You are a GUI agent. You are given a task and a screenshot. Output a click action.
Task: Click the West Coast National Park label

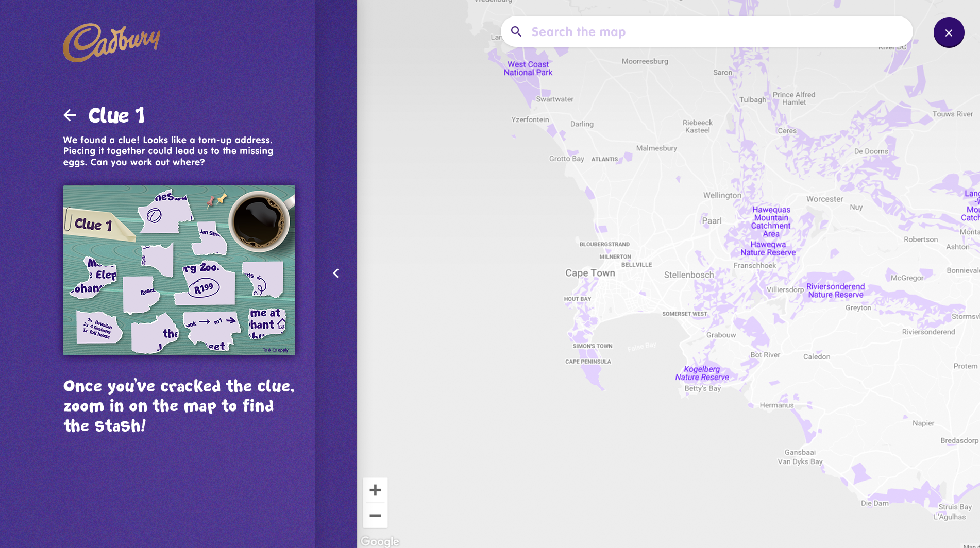tap(528, 68)
